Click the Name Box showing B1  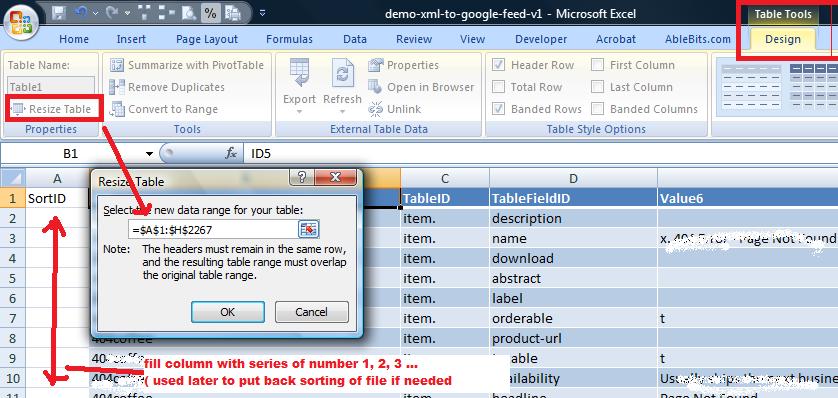click(71, 154)
